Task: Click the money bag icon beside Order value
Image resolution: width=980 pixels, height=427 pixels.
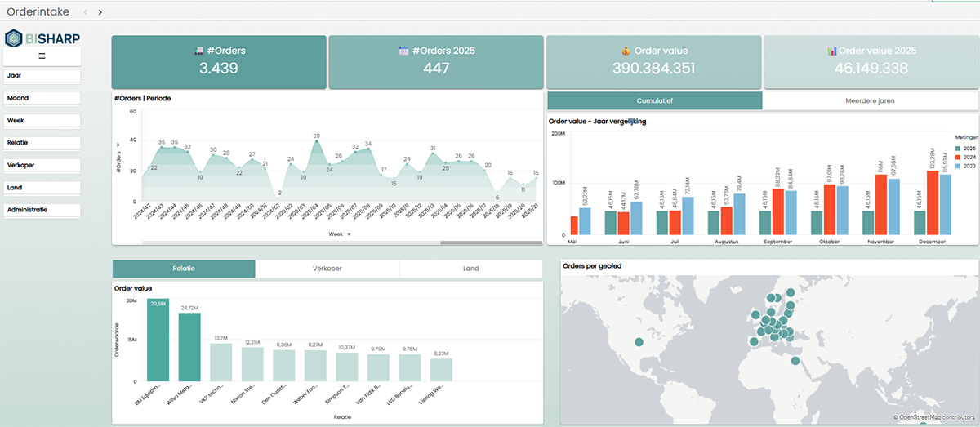Action: (625, 51)
